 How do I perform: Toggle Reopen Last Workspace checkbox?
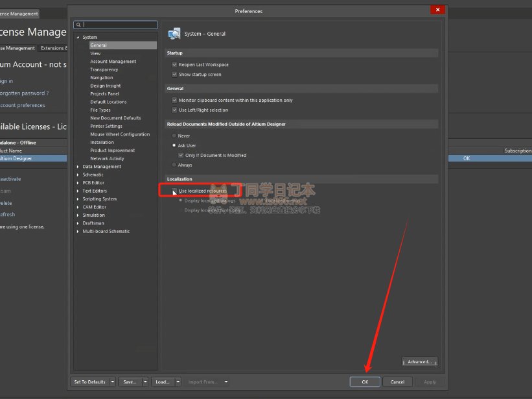tap(174, 64)
